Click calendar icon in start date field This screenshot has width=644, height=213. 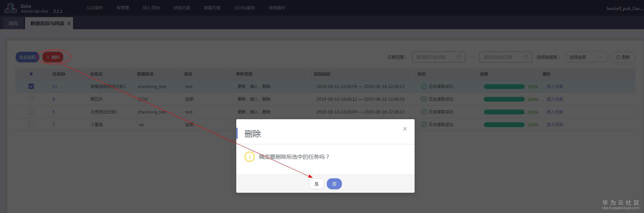click(459, 57)
